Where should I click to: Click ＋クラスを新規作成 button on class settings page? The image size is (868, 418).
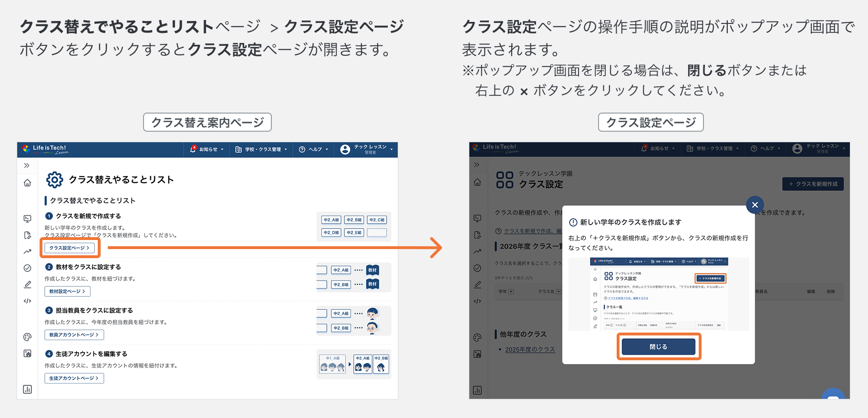pyautogui.click(x=813, y=184)
